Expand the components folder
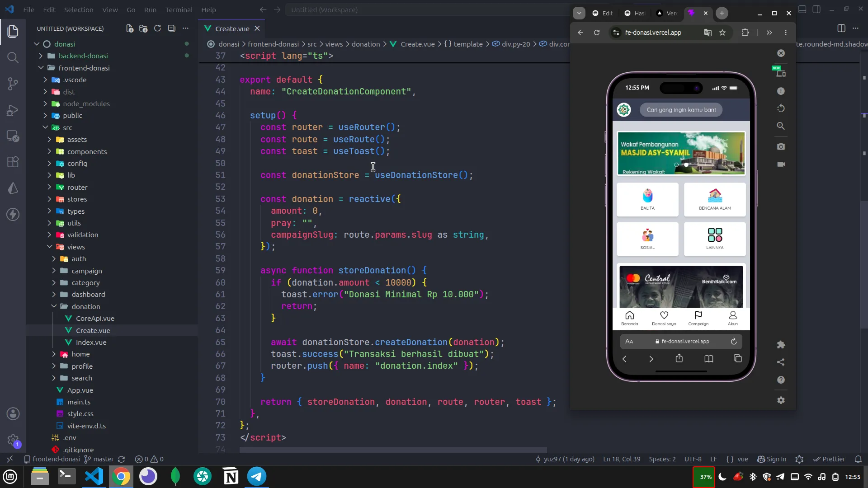868x488 pixels. pyautogui.click(x=87, y=152)
